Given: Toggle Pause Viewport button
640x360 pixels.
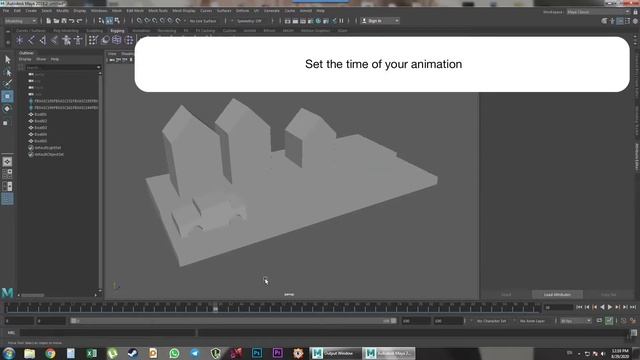Looking at the screenshot, I should [342, 21].
